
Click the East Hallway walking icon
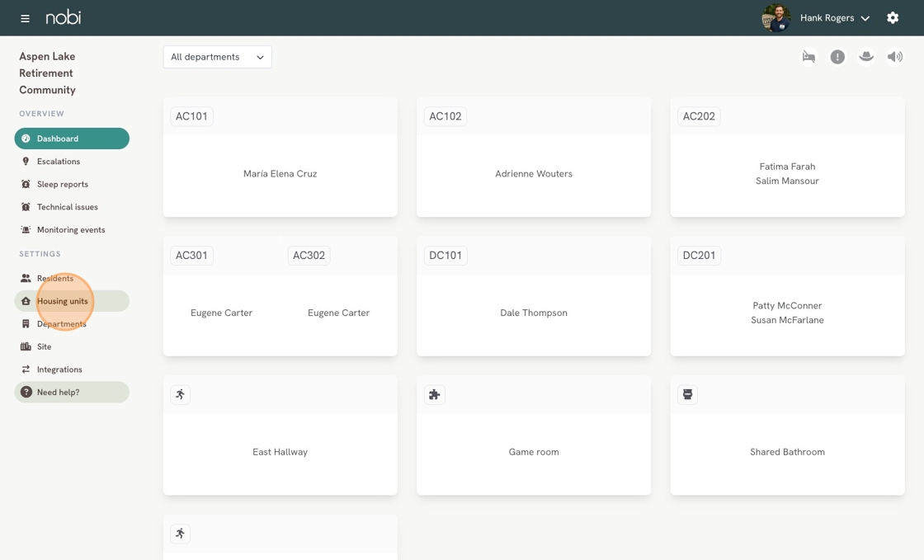click(x=181, y=395)
